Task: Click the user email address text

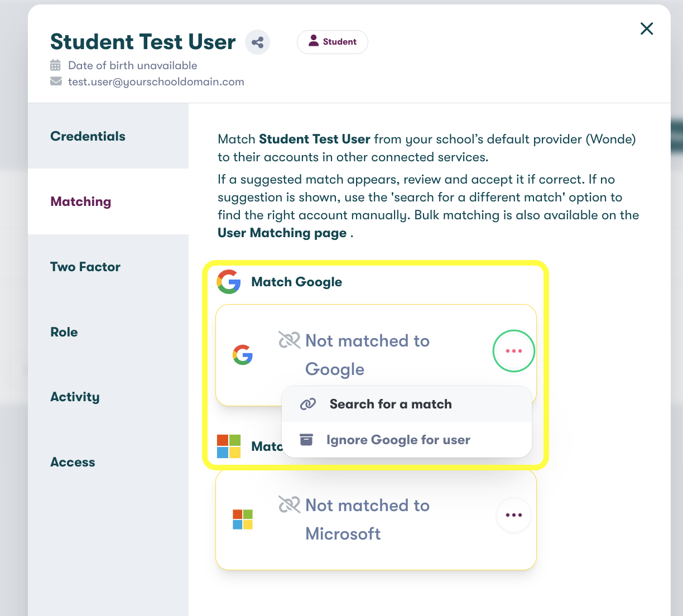Action: [x=156, y=81]
